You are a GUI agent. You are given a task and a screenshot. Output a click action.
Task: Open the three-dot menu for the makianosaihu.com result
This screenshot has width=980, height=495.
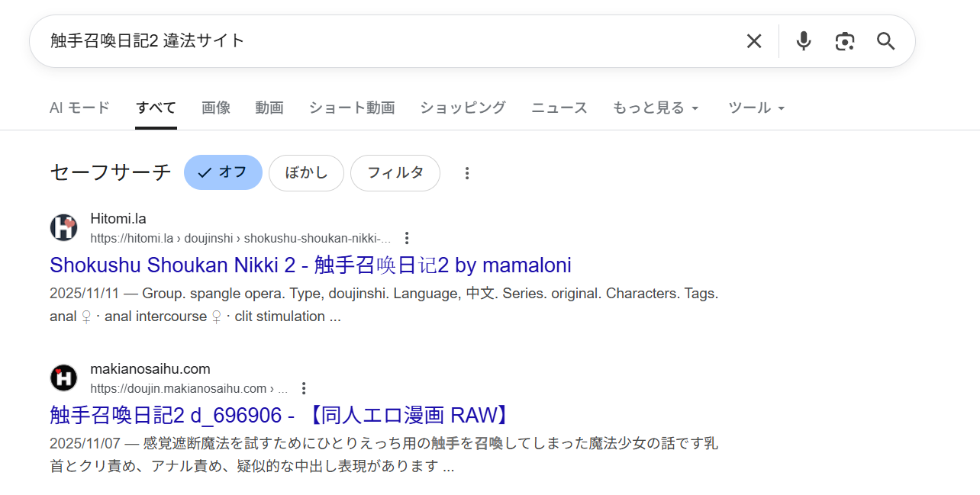point(303,387)
